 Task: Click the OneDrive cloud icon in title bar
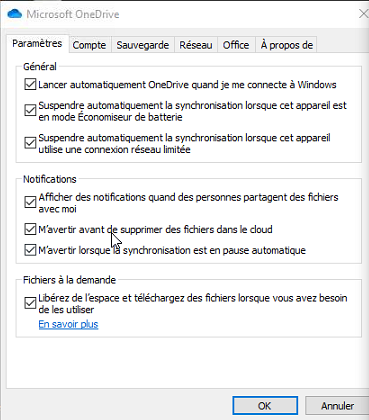click(x=14, y=14)
